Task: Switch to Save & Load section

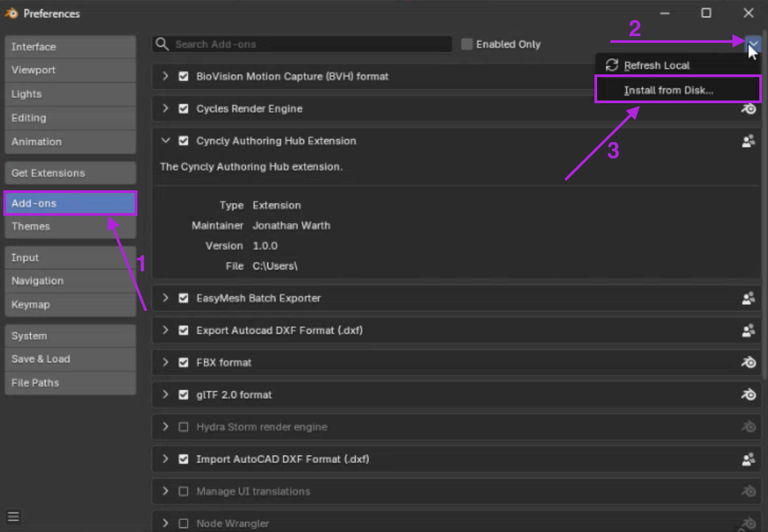Action: (x=70, y=359)
